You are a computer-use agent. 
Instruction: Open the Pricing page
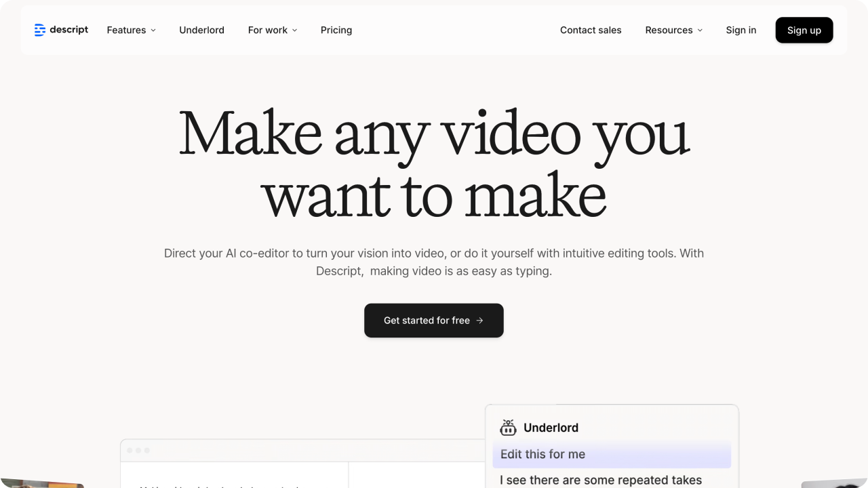click(x=336, y=30)
